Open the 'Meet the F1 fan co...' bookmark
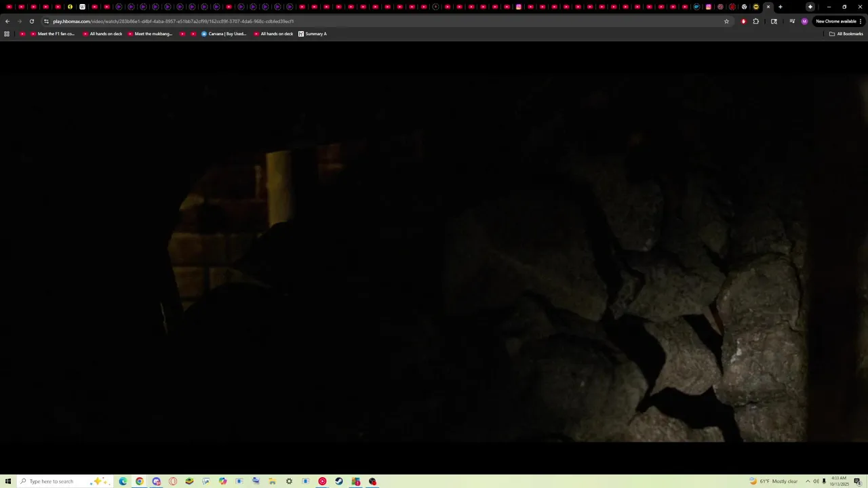The image size is (868, 488). coord(52,34)
